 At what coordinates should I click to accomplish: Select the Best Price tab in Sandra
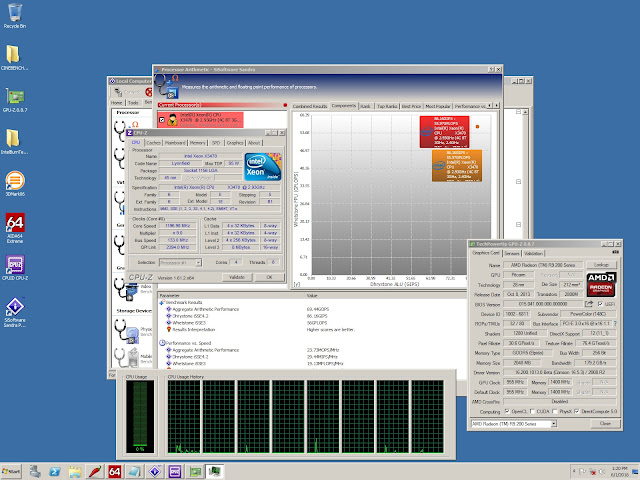(411, 106)
